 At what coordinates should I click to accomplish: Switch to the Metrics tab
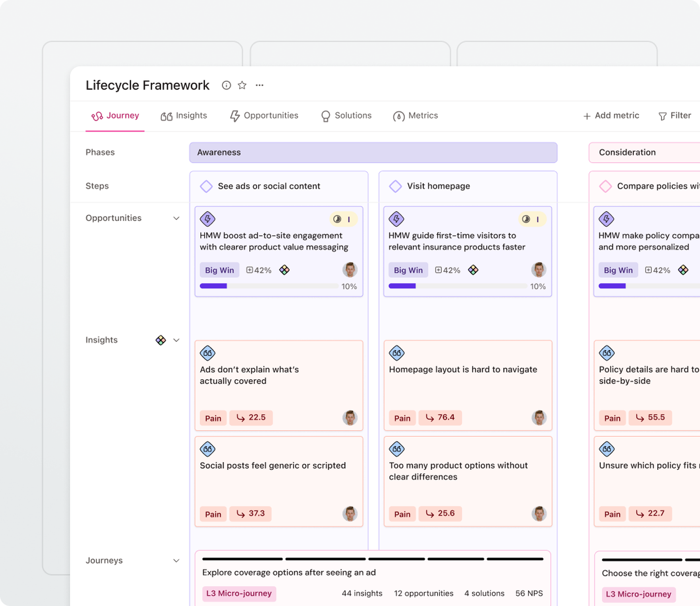416,116
